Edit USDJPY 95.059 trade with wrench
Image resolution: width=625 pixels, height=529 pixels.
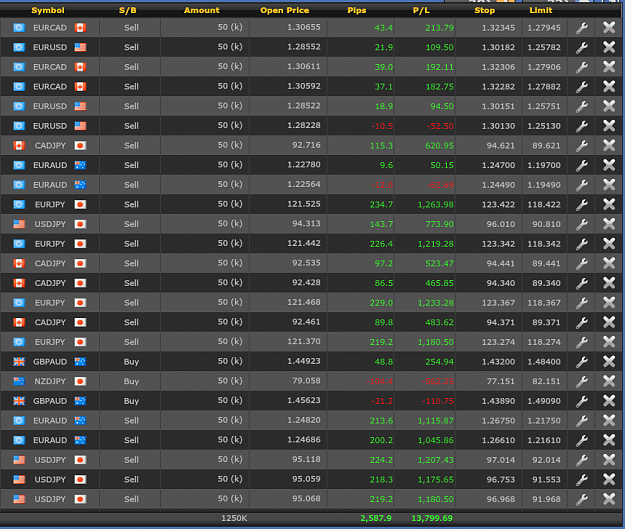point(582,480)
